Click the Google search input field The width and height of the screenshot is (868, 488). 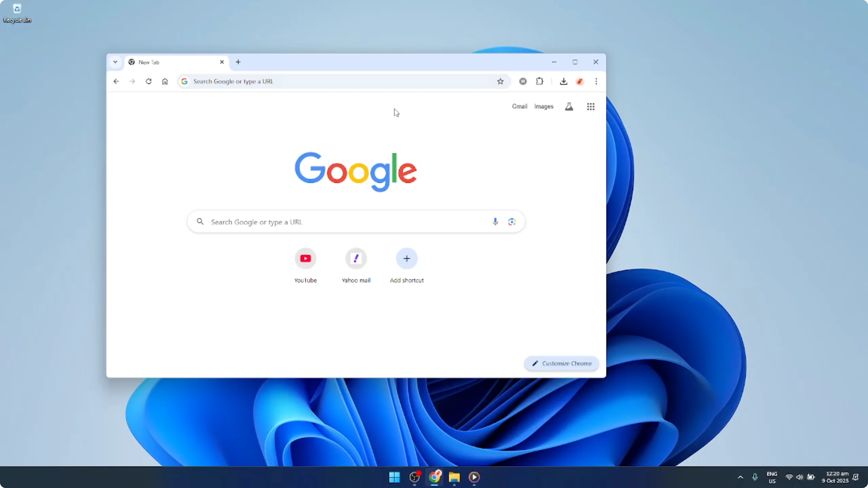coord(337,222)
